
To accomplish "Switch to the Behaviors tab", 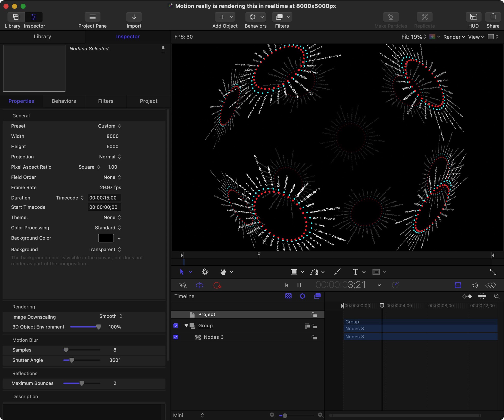I will tap(64, 101).
